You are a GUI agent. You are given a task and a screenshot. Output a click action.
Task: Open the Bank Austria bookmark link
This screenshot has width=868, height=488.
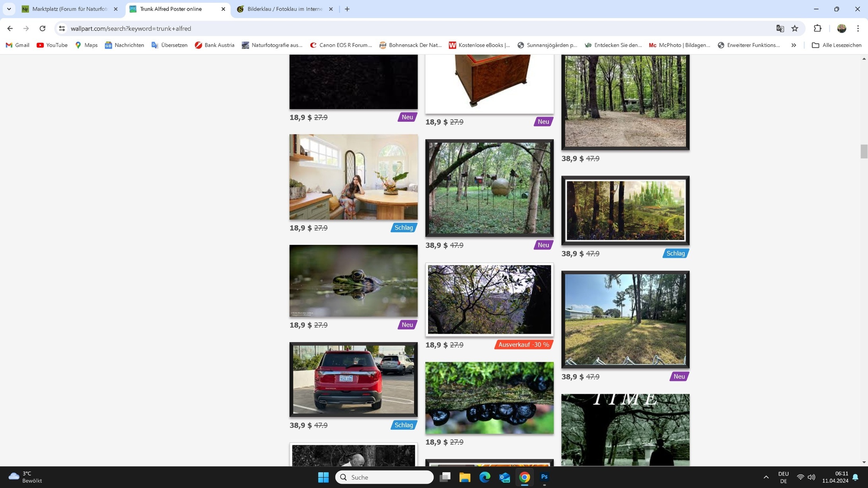(215, 45)
